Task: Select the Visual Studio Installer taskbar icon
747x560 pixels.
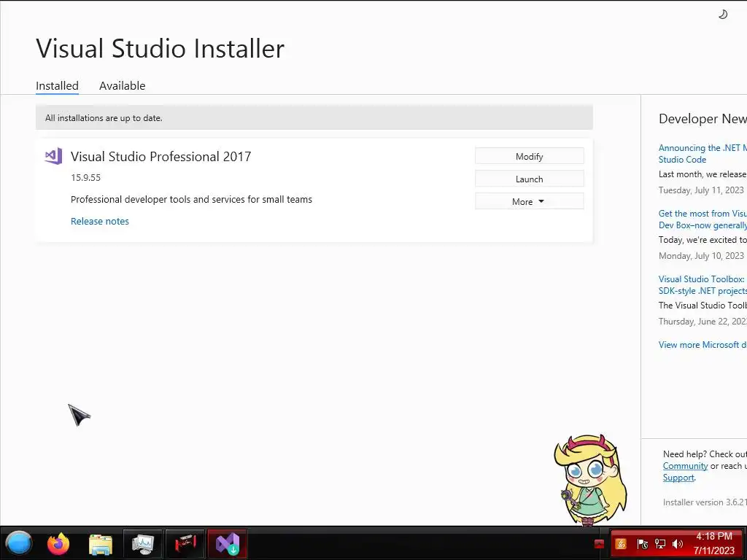Action: 228,544
